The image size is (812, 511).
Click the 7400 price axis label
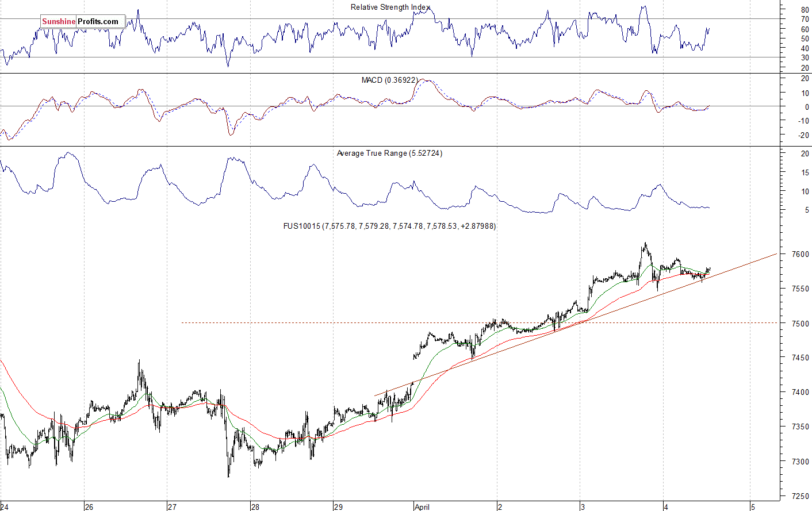(800, 392)
